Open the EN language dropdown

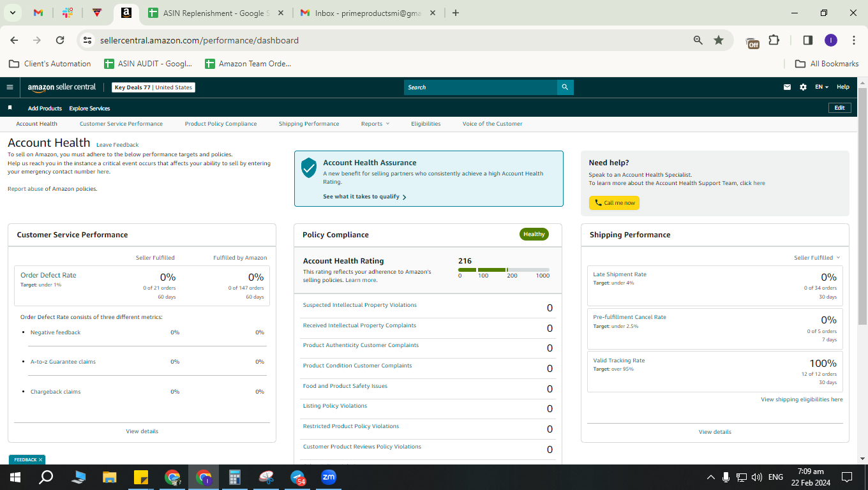pyautogui.click(x=822, y=87)
